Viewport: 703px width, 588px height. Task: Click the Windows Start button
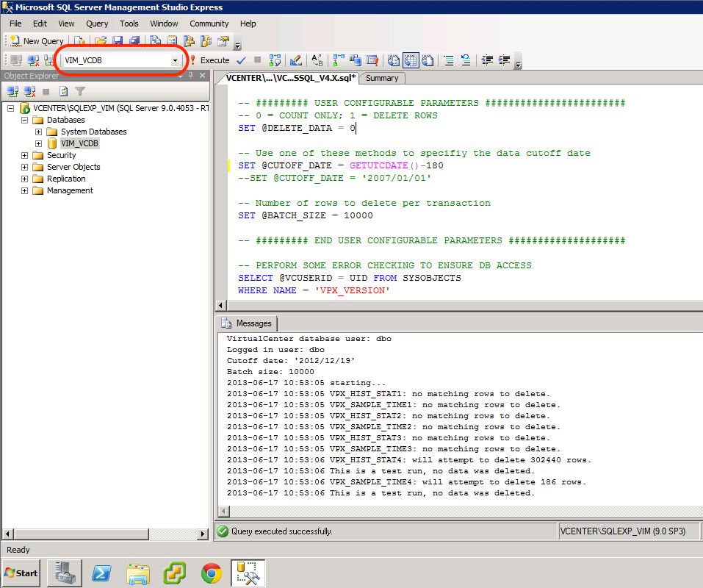(21, 573)
